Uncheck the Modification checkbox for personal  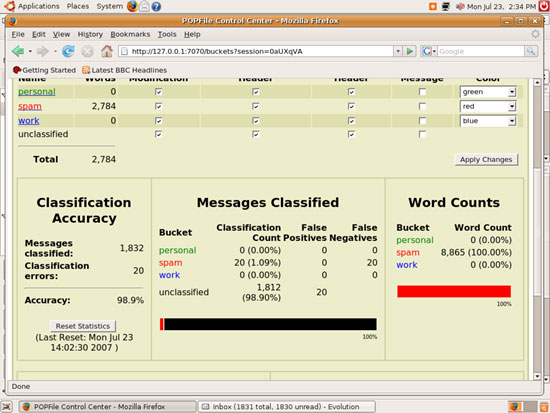coord(159,92)
